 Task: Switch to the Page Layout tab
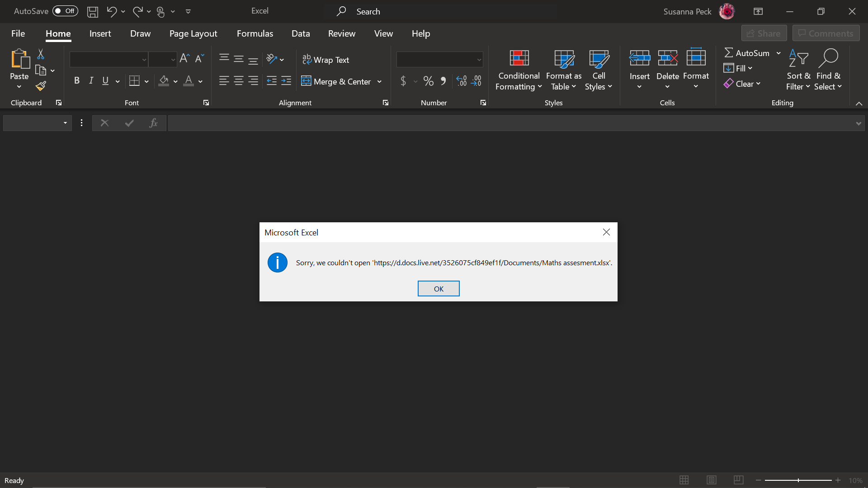(x=193, y=33)
